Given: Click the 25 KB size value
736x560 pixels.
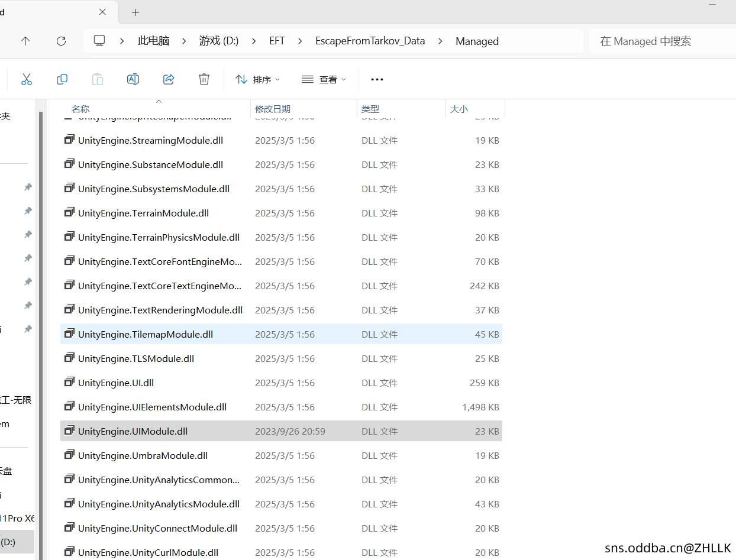Looking at the screenshot, I should click(487, 358).
